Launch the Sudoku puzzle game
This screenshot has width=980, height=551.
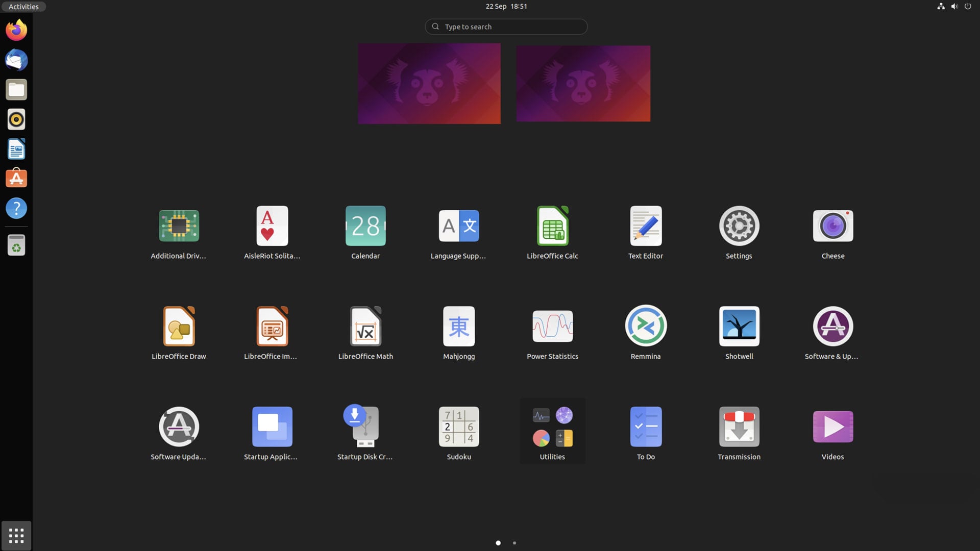[458, 426]
